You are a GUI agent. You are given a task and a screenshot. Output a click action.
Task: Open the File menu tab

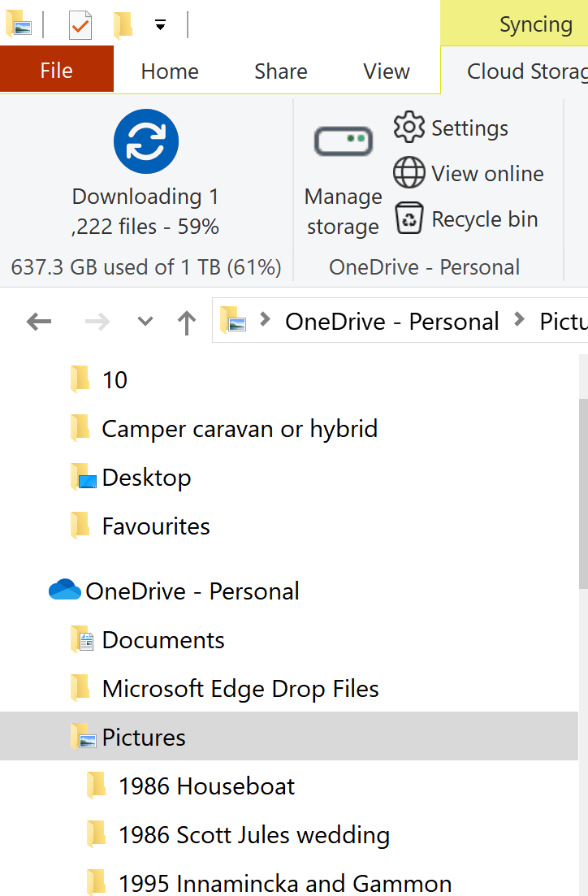[x=57, y=71]
